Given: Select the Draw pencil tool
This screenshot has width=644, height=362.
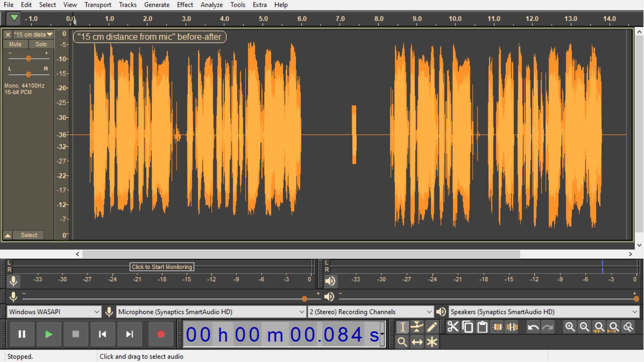Looking at the screenshot, I should 432,327.
